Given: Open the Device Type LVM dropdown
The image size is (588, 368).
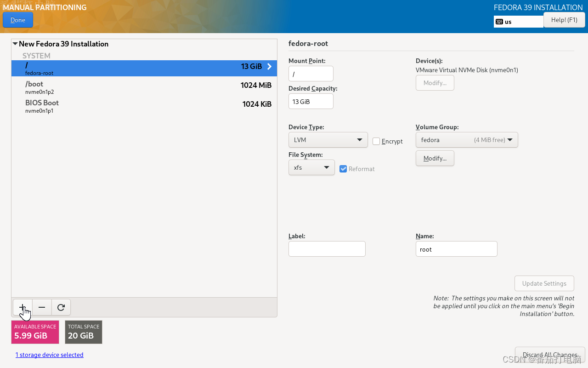Looking at the screenshot, I should point(328,140).
